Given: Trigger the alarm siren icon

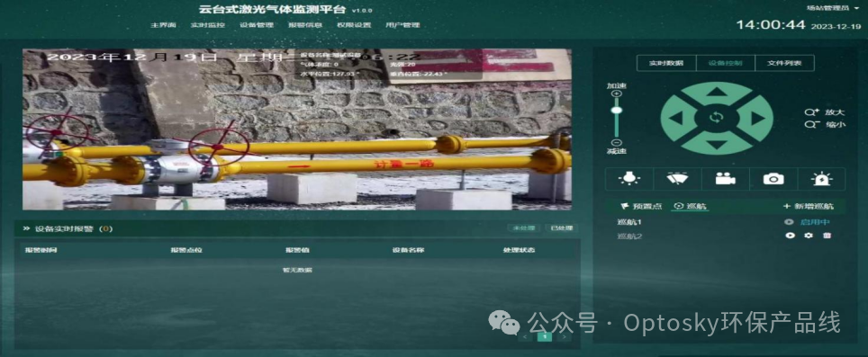Looking at the screenshot, I should [x=821, y=178].
